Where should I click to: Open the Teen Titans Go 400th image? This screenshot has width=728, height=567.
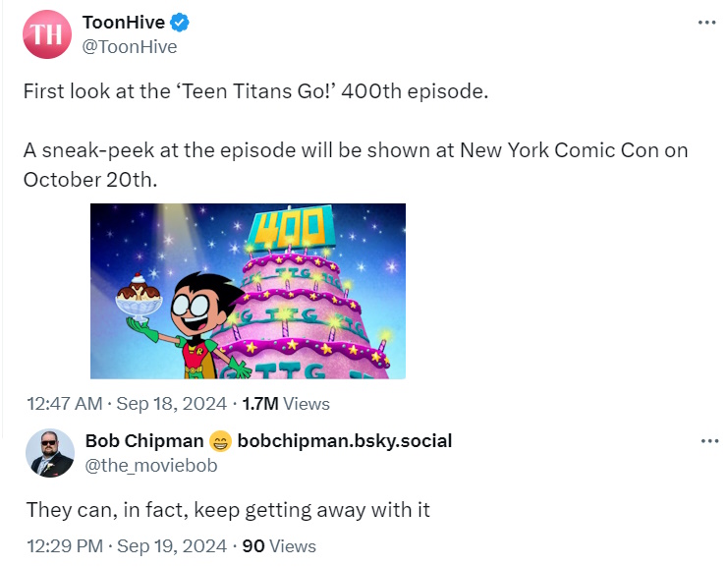pos(248,291)
